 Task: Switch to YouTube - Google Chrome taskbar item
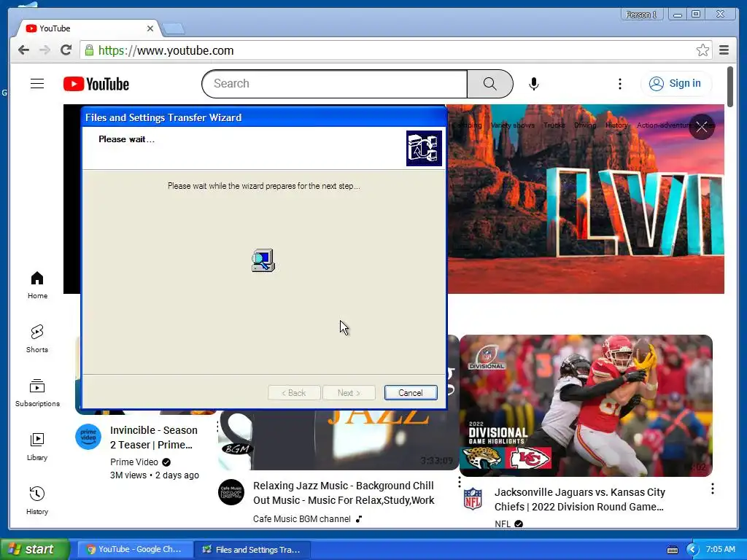[134, 550]
